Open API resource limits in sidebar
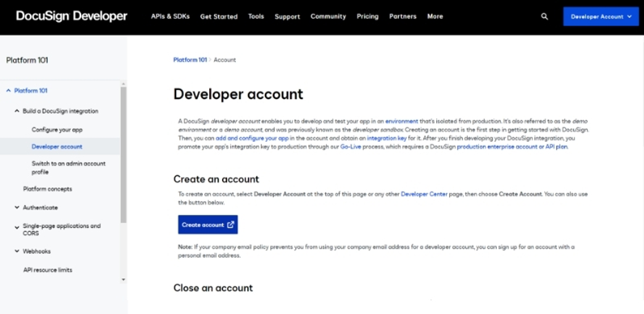The width and height of the screenshot is (644, 314). click(x=47, y=270)
